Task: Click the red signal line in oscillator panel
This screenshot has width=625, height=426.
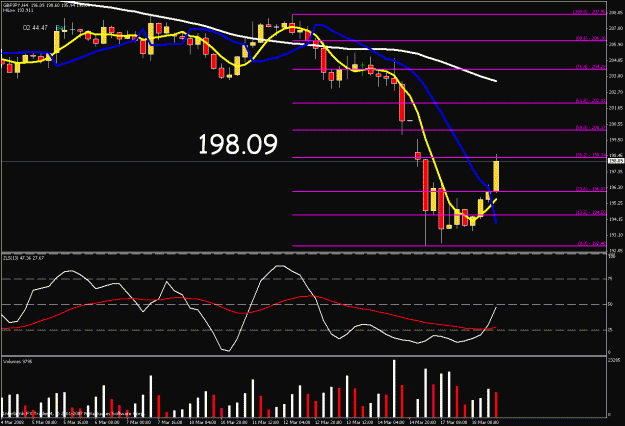Action: 247,312
